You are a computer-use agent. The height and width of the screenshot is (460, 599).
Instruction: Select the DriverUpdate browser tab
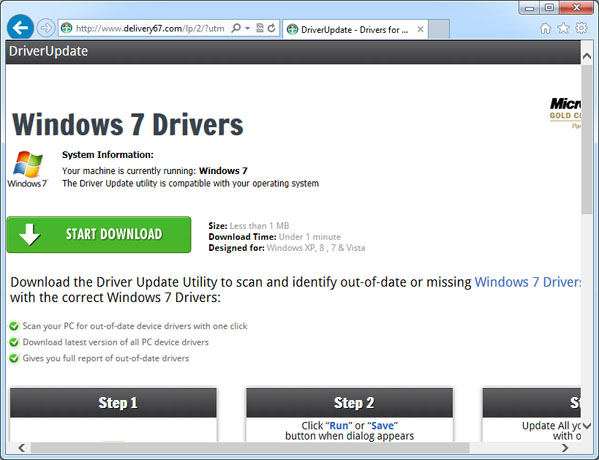click(355, 29)
